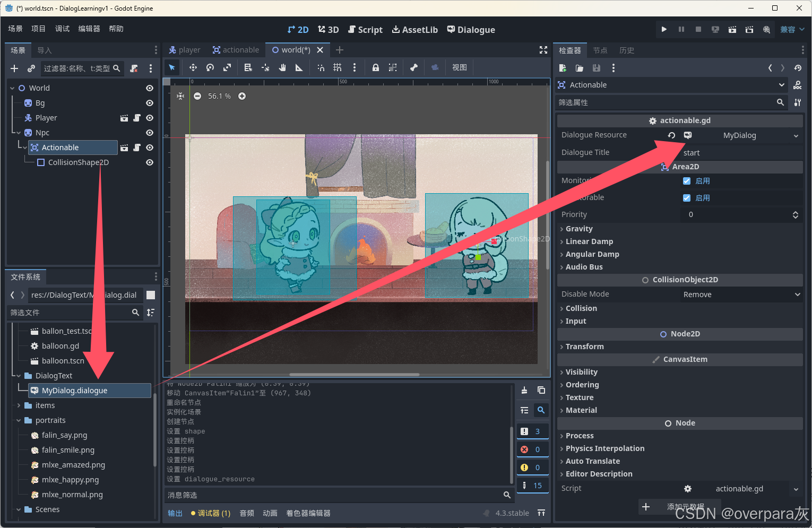This screenshot has width=812, height=528.
Task: Open the 动画 bottom panel
Action: 270,513
